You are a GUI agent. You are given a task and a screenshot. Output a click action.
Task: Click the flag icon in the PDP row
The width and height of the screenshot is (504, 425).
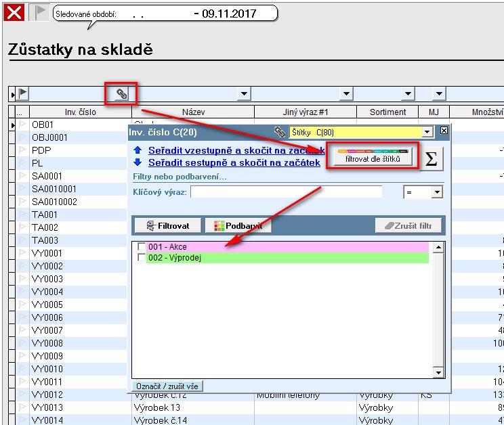click(22, 150)
